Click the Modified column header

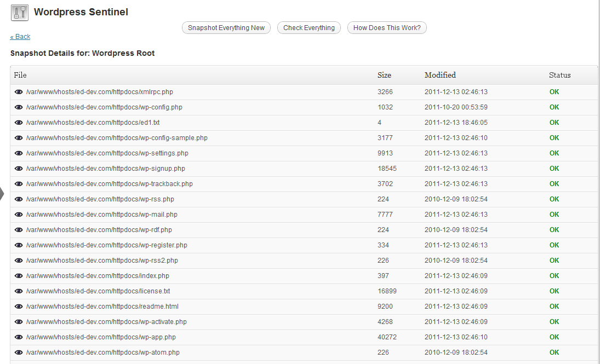[440, 75]
